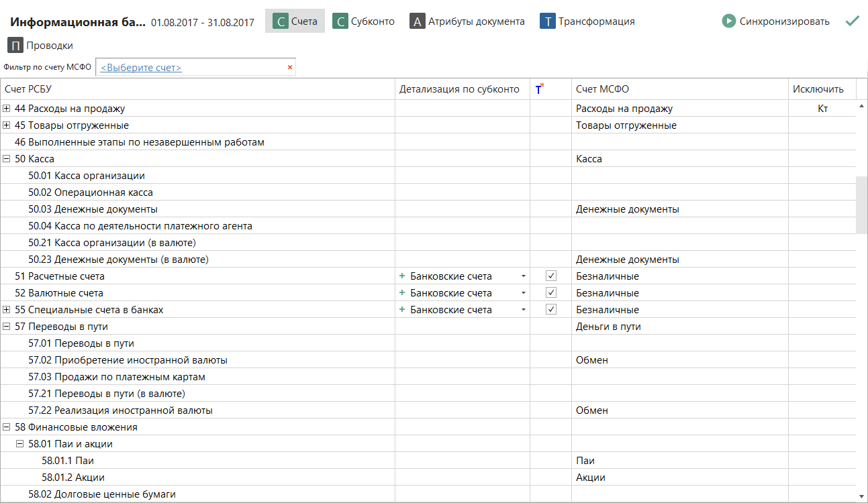
Task: Uncheck transformation for 55 Специальные счета
Action: coord(551,310)
